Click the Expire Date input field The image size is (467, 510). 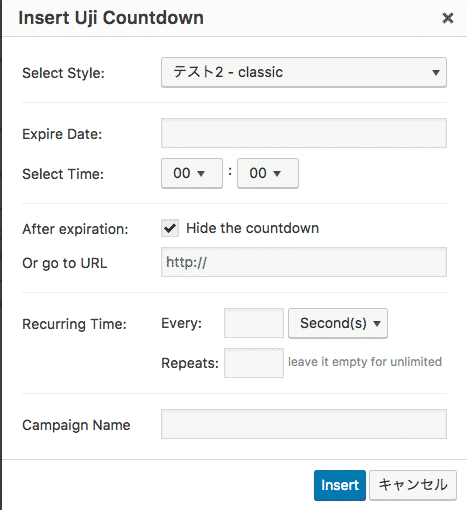click(304, 133)
